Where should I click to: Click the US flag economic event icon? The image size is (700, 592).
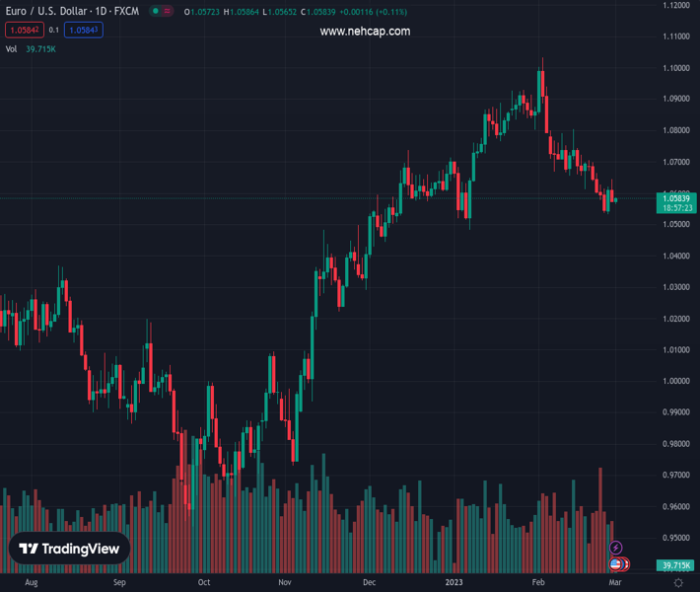click(616, 564)
